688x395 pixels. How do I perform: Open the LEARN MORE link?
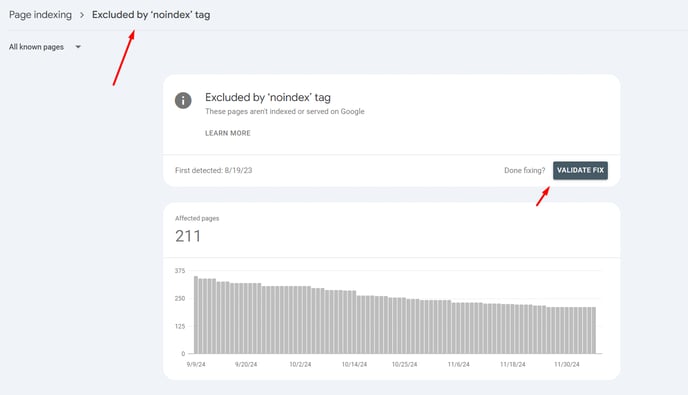pos(228,133)
